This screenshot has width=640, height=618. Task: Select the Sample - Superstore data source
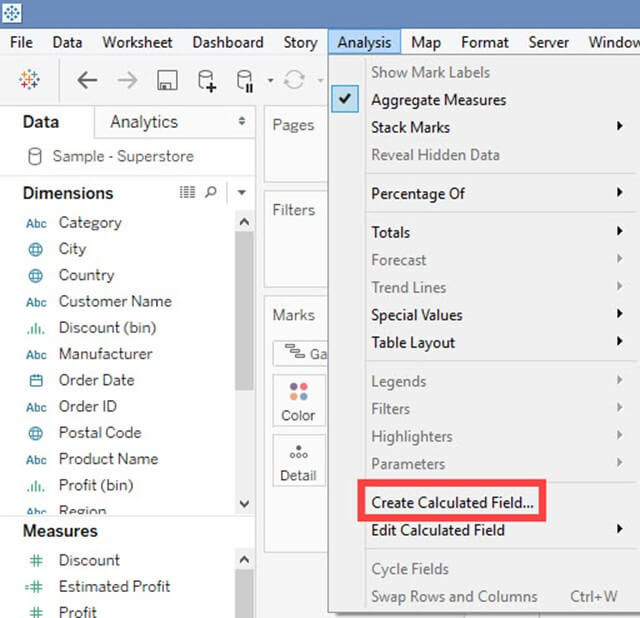tap(122, 156)
